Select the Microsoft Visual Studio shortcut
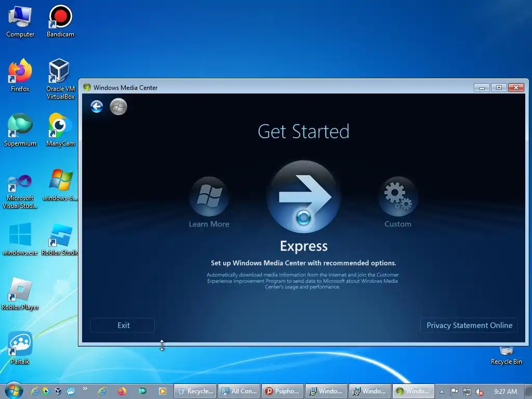 [x=20, y=191]
